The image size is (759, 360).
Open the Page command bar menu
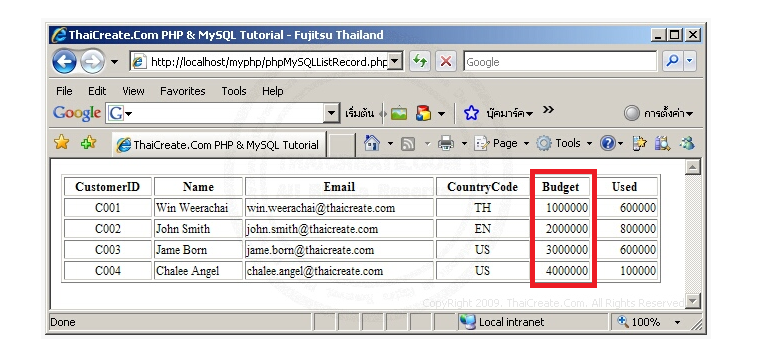(x=502, y=143)
